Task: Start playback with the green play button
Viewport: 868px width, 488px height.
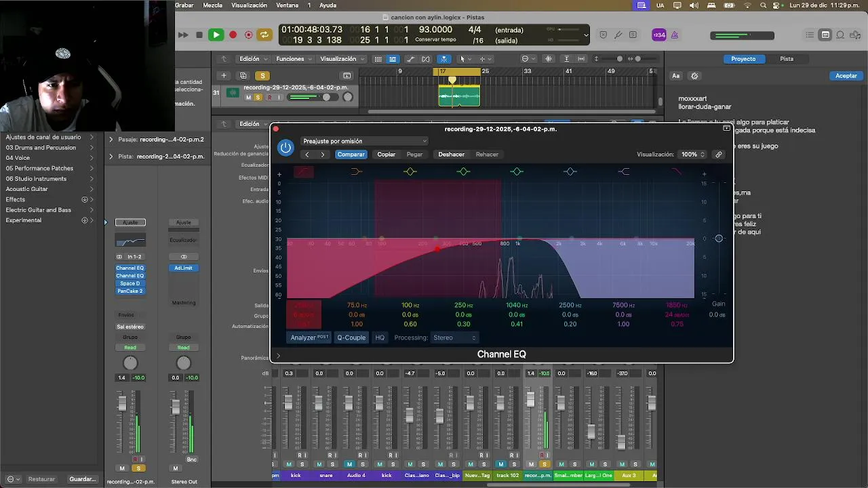Action: pos(216,35)
